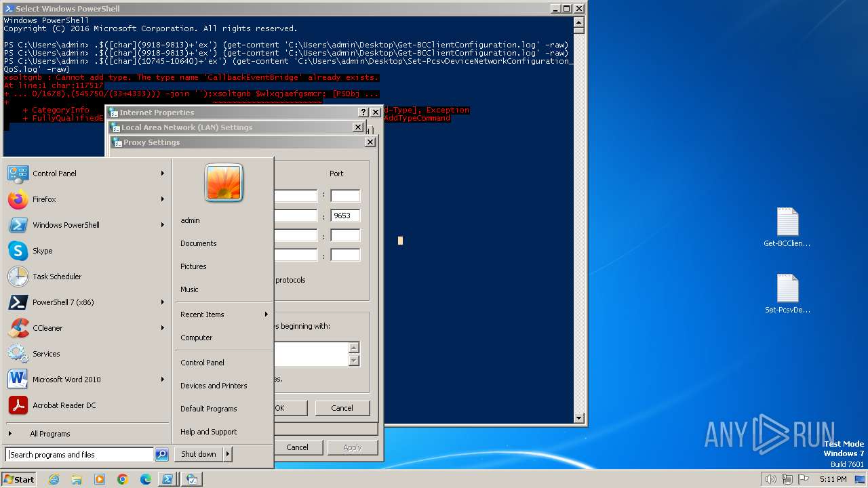The height and width of the screenshot is (488, 868).
Task: Open Services from the Start menu
Action: (x=86, y=354)
